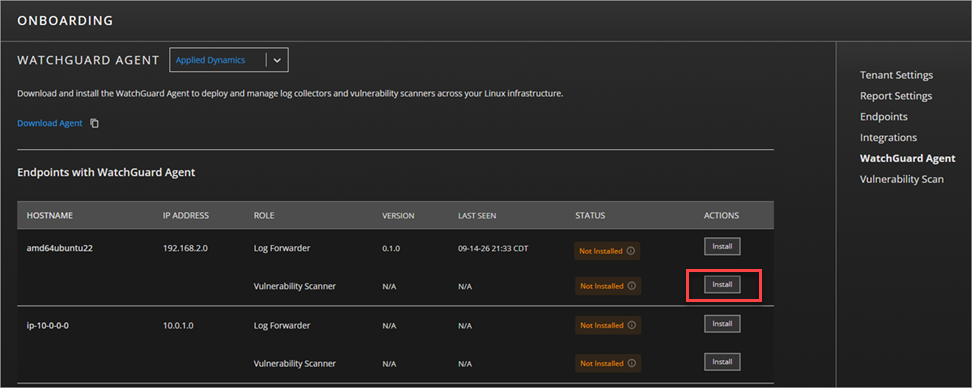
Task: Click Not Installed badge for amd64ubuntu22 Vulnerability Scanner
Action: [607, 286]
